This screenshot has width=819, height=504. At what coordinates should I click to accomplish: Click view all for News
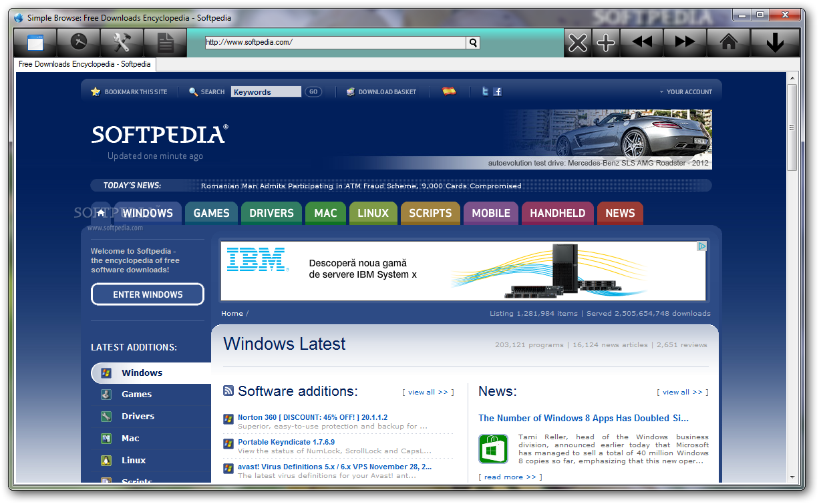[683, 393]
